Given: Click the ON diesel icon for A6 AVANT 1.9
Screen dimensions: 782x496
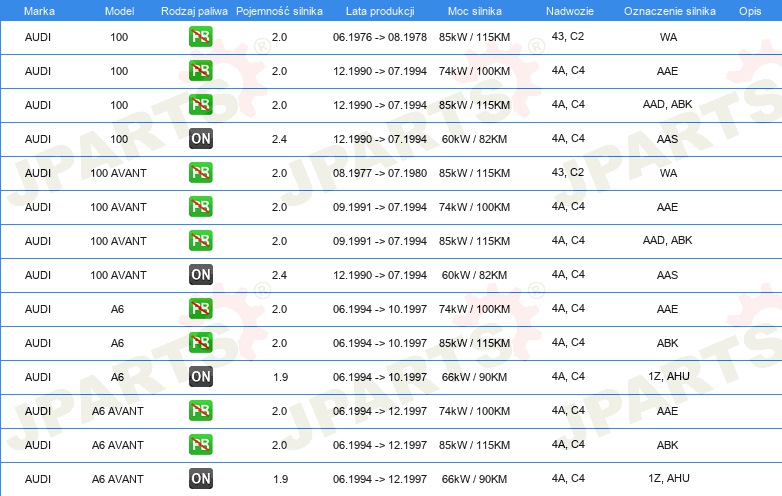Looking at the screenshot, I should click(200, 479).
